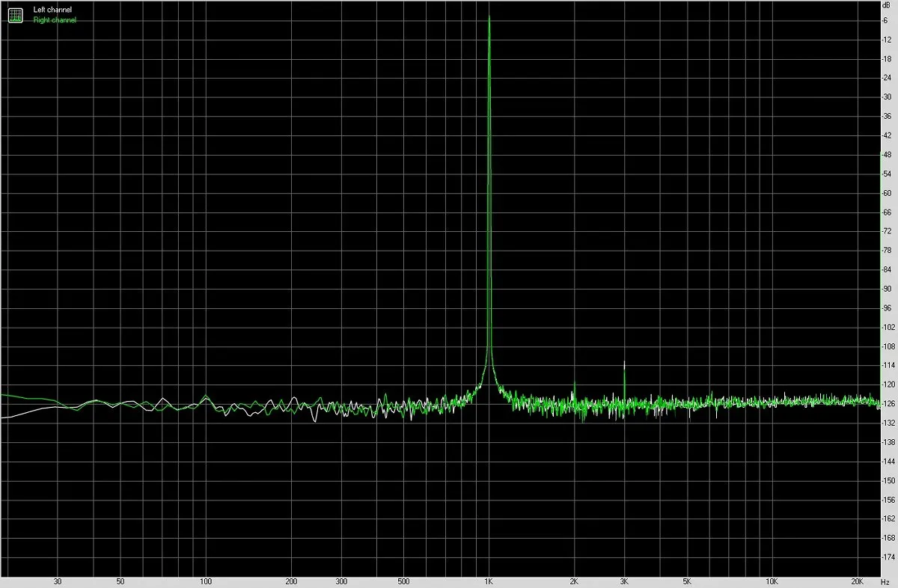The width and height of the screenshot is (898, 588).
Task: Select the 'Left channel' legend label
Action: tap(53, 10)
